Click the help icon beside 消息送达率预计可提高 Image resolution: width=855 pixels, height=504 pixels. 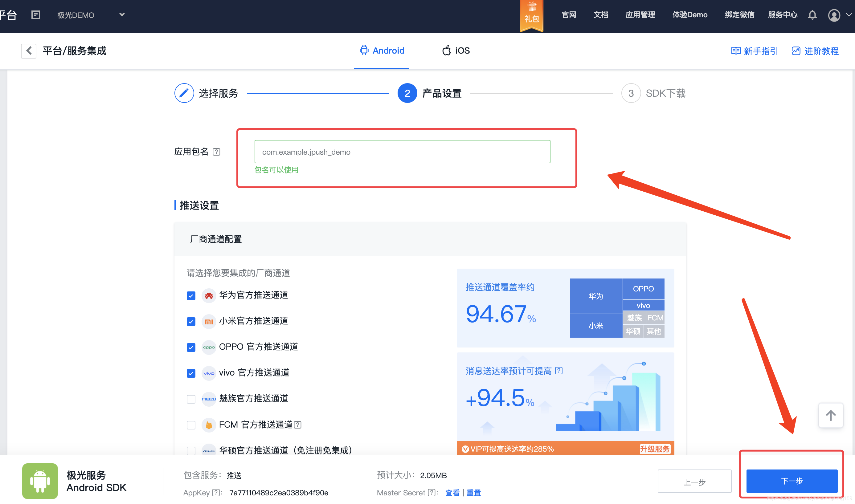tap(559, 371)
